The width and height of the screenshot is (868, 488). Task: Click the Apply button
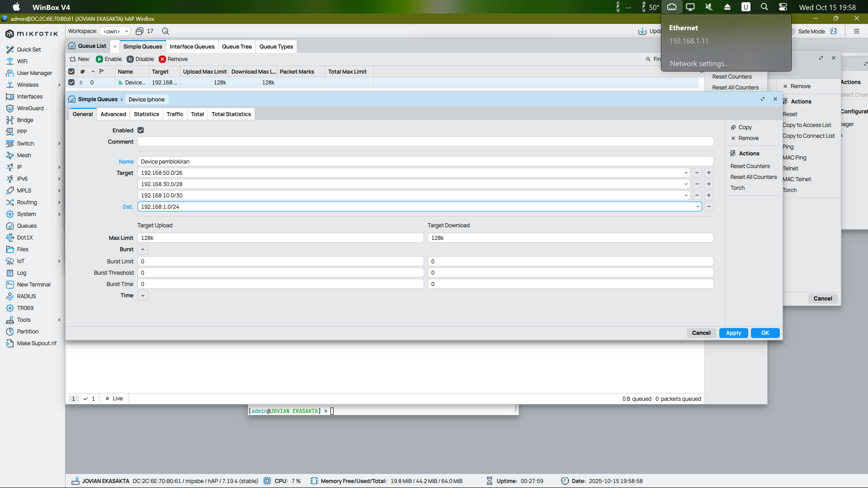[733, 333]
